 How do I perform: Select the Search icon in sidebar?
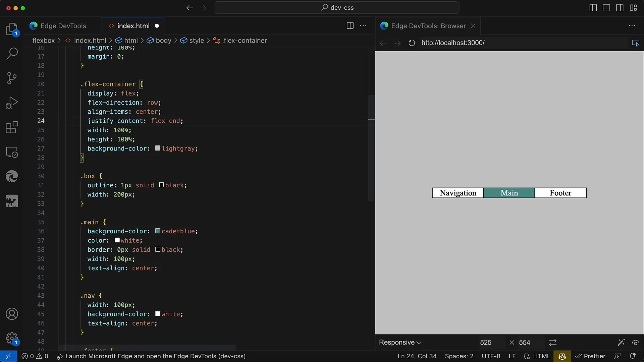click(12, 53)
